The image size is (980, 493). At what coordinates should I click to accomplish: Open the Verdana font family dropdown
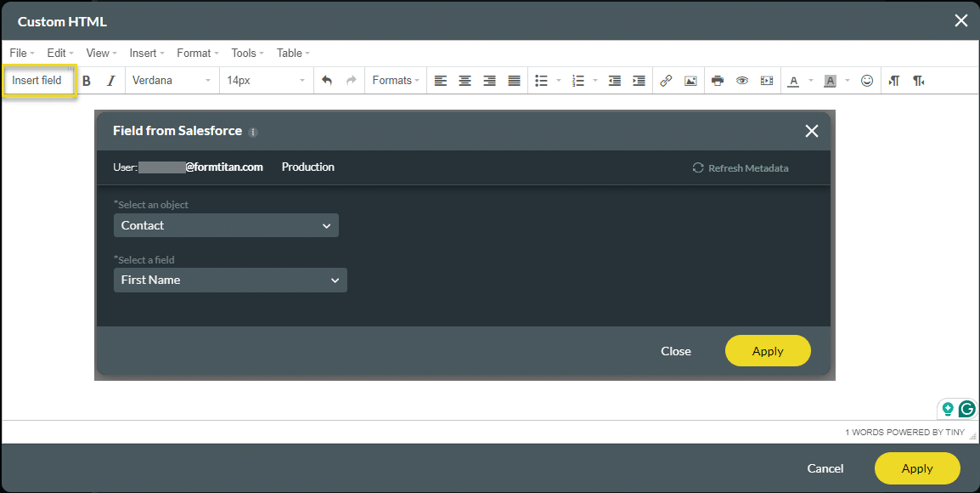click(x=171, y=80)
